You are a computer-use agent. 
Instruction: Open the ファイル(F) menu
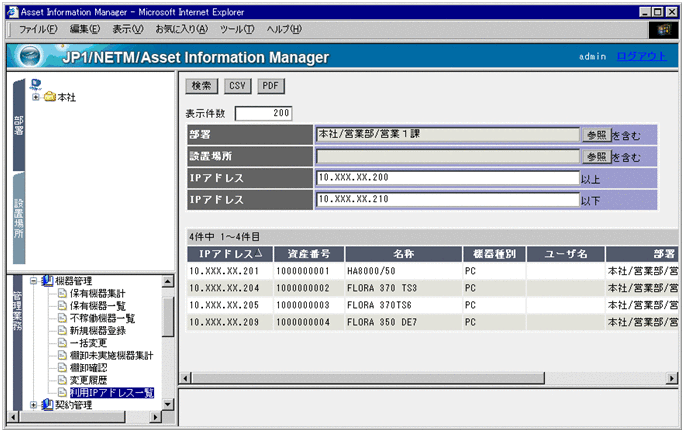pos(38,29)
